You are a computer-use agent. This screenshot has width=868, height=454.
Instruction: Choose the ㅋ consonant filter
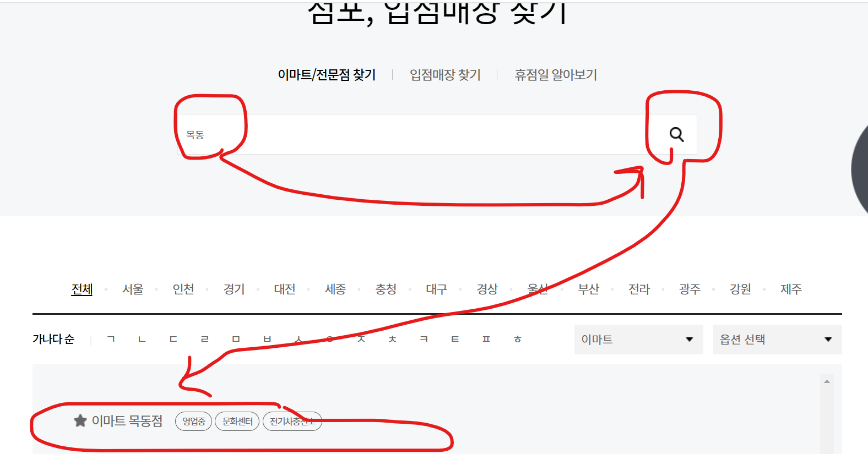[424, 339]
